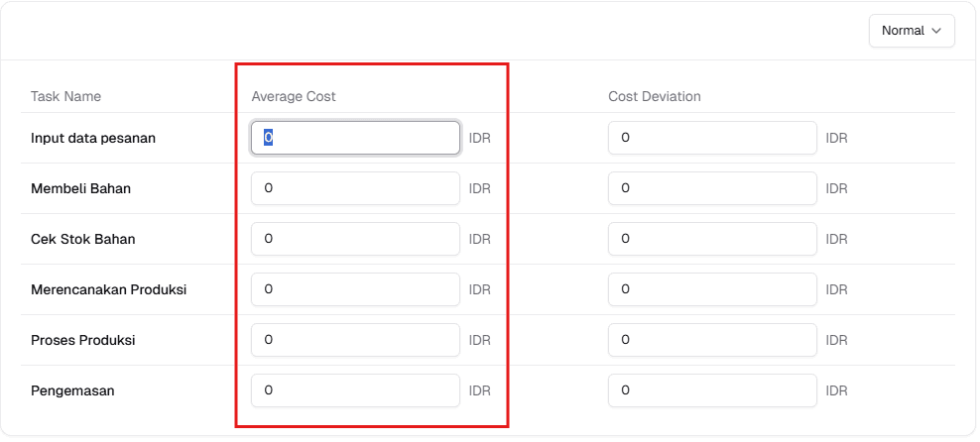Image resolution: width=980 pixels, height=442 pixels.
Task: Click Average Cost field for Input data pesanan
Action: tap(355, 138)
